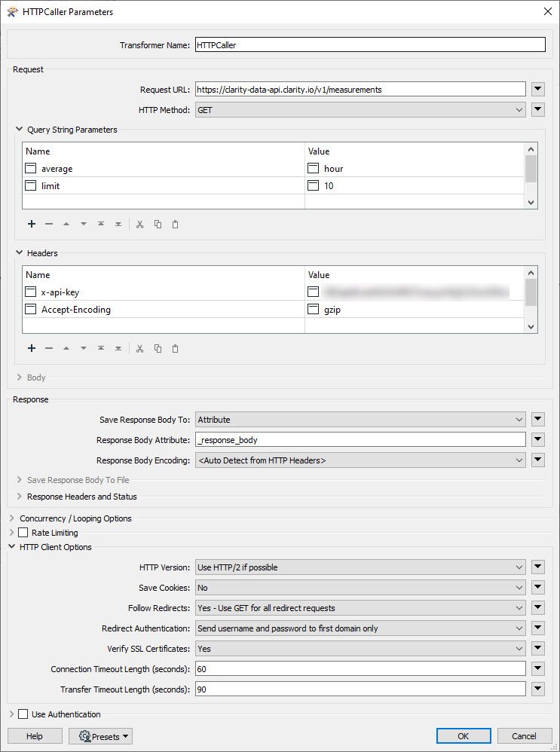Open the Presets menu button
560x752 pixels.
coord(101,736)
